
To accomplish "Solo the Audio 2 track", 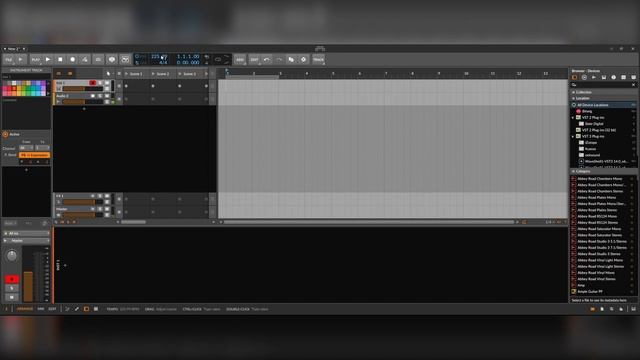I will click(100, 96).
